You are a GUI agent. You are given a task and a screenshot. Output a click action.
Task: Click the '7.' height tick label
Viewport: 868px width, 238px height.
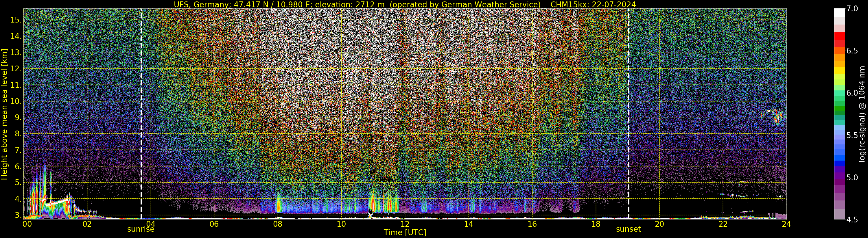(18, 150)
